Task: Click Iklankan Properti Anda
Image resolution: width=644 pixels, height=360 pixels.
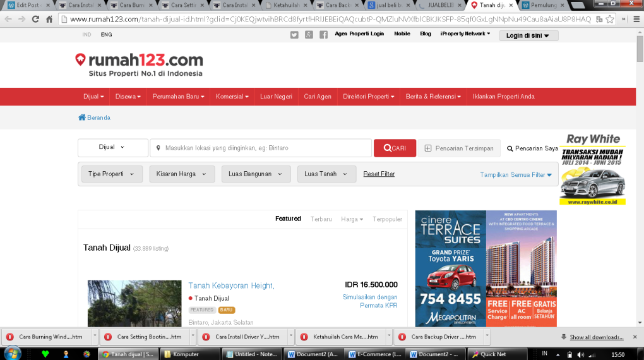Action: pyautogui.click(x=504, y=97)
